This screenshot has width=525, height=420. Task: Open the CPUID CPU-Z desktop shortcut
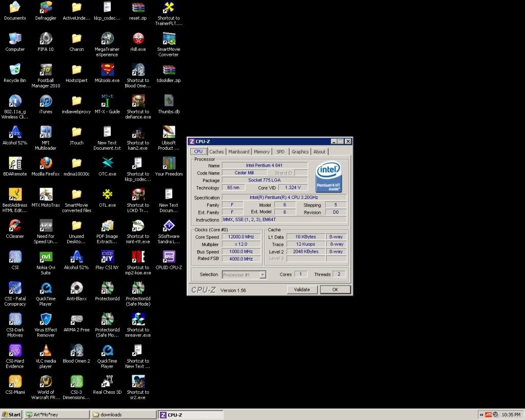[169, 256]
